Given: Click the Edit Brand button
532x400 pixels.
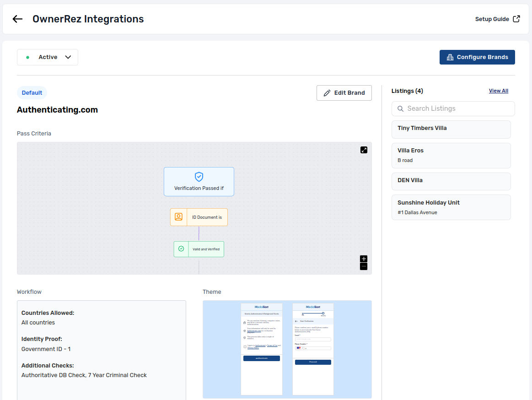Looking at the screenshot, I should pos(344,93).
